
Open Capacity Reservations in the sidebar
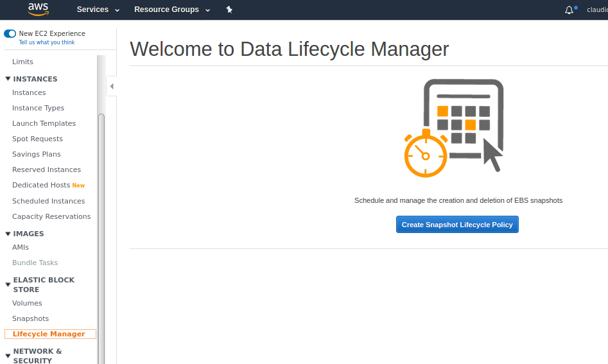[51, 217]
